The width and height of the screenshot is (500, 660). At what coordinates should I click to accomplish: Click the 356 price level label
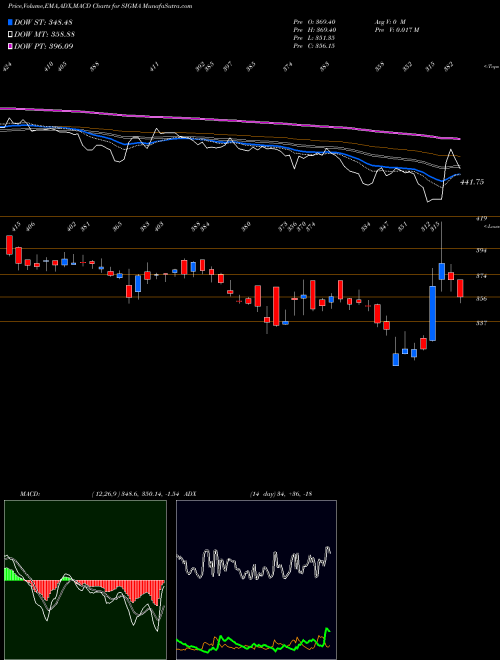(x=481, y=299)
